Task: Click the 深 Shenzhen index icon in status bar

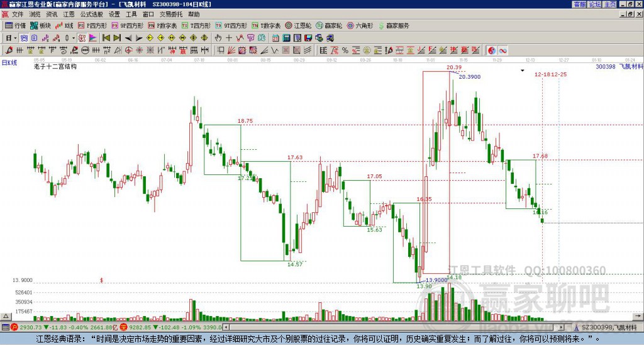Action: point(124,327)
